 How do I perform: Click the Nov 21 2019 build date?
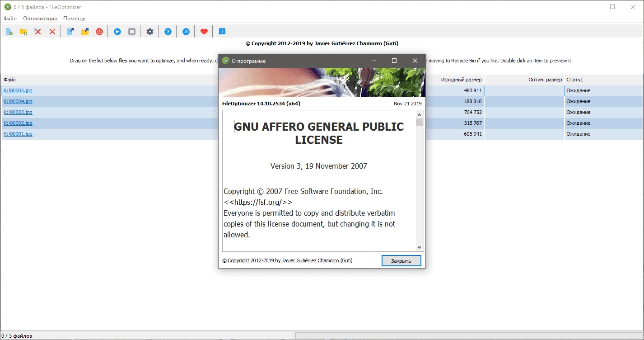pyautogui.click(x=407, y=104)
